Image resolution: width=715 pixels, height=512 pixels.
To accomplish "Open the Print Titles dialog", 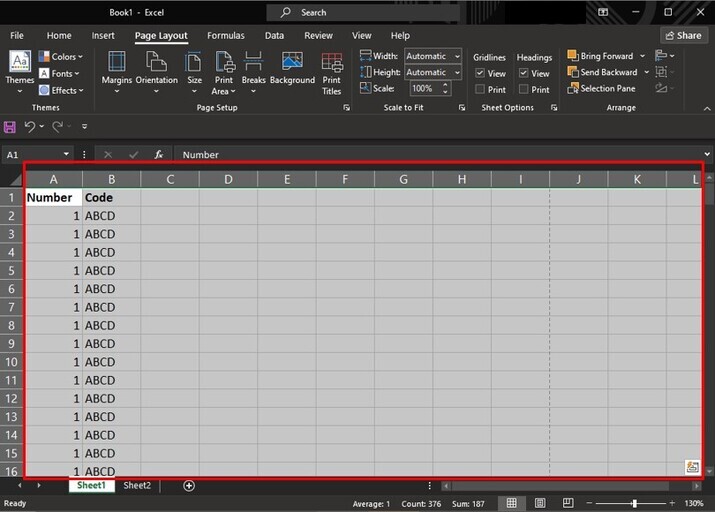I will (331, 70).
